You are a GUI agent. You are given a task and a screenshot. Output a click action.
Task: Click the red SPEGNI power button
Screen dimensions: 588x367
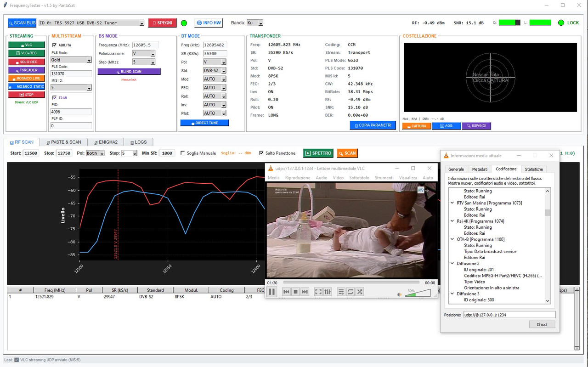(x=162, y=23)
